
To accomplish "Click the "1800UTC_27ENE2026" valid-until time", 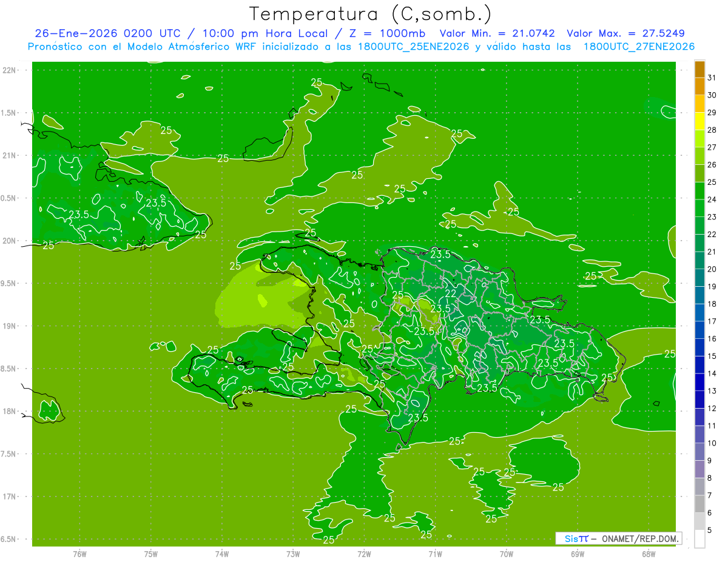I will coord(639,47).
